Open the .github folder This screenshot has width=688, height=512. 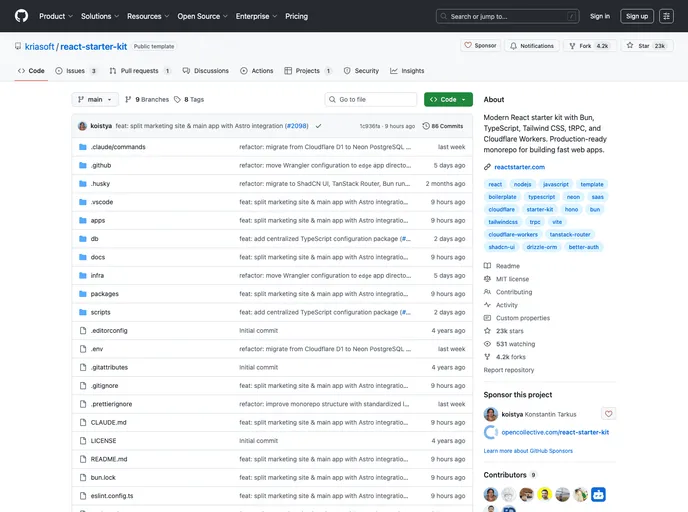click(101, 165)
